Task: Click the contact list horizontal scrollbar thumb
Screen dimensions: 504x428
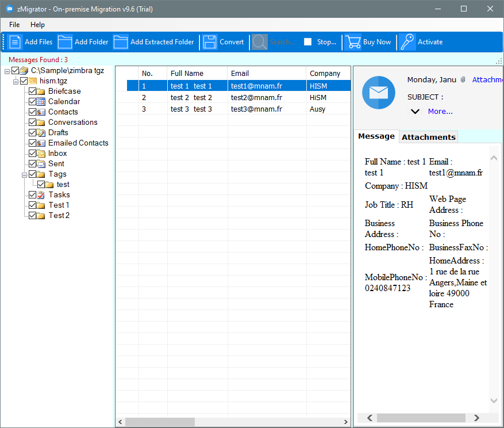Action: (160, 422)
